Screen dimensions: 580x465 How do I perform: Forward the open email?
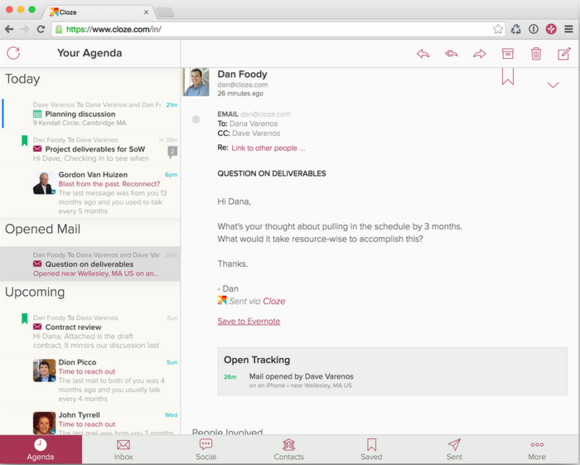click(x=479, y=54)
